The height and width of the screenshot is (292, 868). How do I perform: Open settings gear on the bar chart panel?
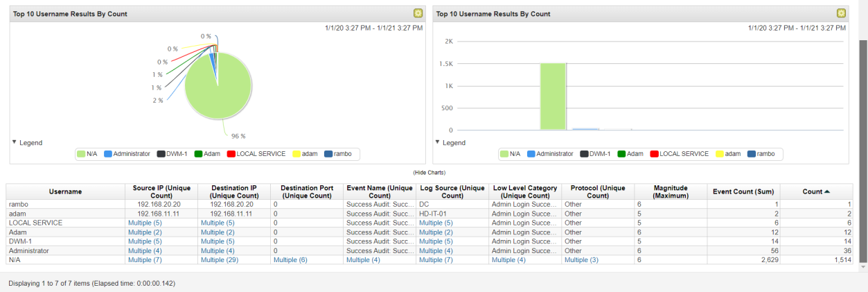coord(841,13)
